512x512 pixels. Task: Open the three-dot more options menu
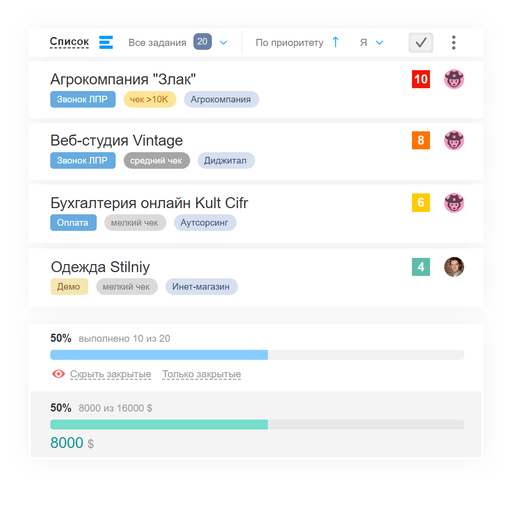coord(453,43)
